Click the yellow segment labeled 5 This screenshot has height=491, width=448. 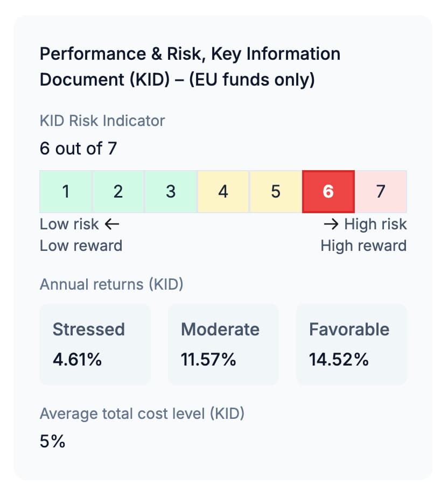coord(276,191)
